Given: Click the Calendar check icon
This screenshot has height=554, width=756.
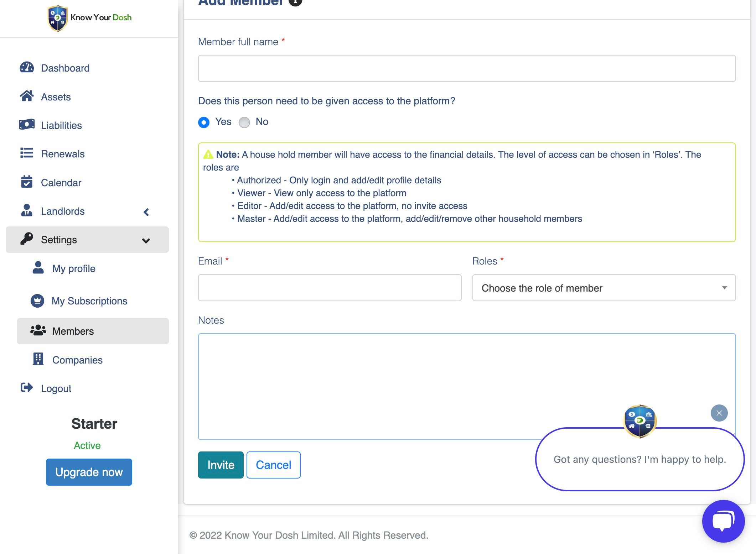Looking at the screenshot, I should tap(27, 182).
